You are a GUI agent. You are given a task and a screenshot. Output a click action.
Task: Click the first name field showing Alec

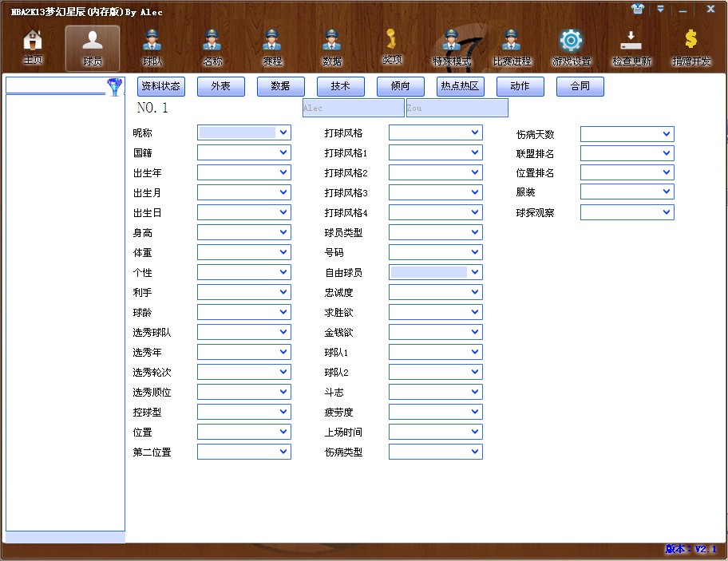coord(354,108)
